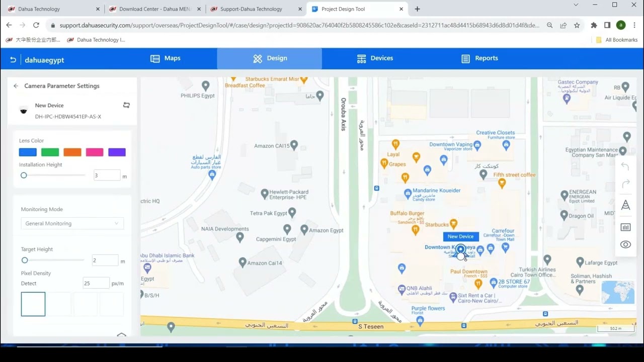This screenshot has width=644, height=362.
Task: Select the pink lens color
Action: tap(95, 152)
